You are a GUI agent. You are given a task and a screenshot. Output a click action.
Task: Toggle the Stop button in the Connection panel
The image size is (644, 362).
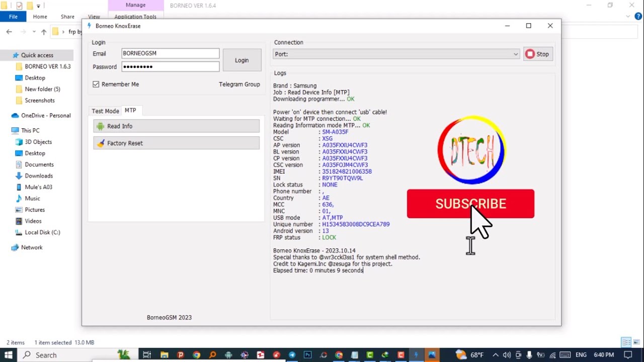click(x=538, y=54)
